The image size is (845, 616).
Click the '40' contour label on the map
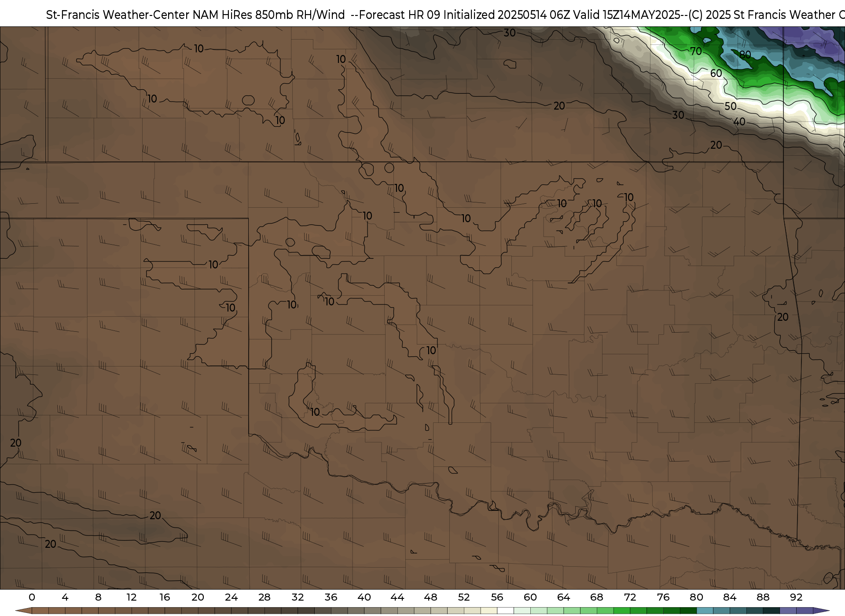tap(739, 121)
